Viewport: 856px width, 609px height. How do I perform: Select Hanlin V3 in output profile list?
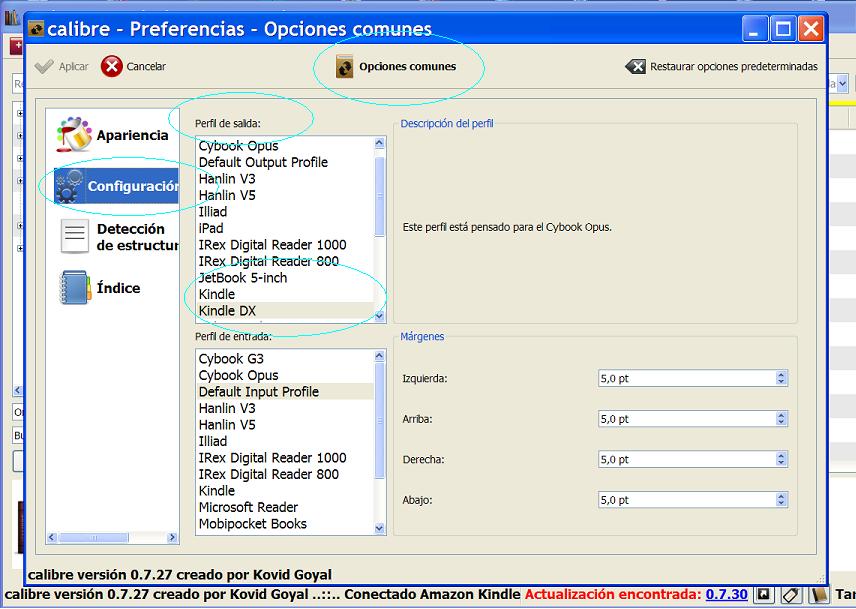pos(284,178)
